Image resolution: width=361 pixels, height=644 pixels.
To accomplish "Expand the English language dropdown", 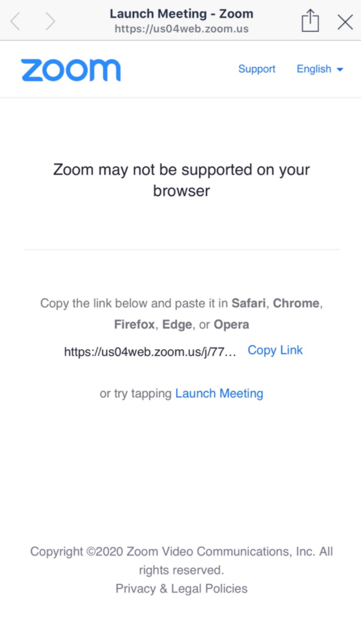I will point(319,69).
